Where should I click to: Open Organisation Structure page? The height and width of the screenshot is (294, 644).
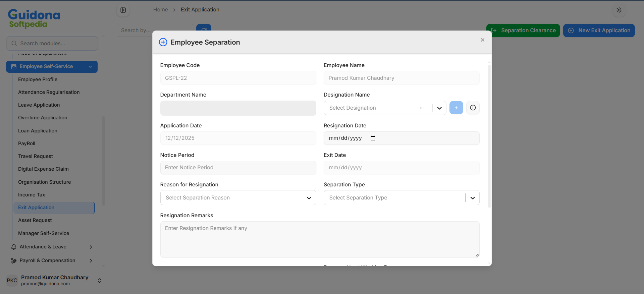pos(45,182)
